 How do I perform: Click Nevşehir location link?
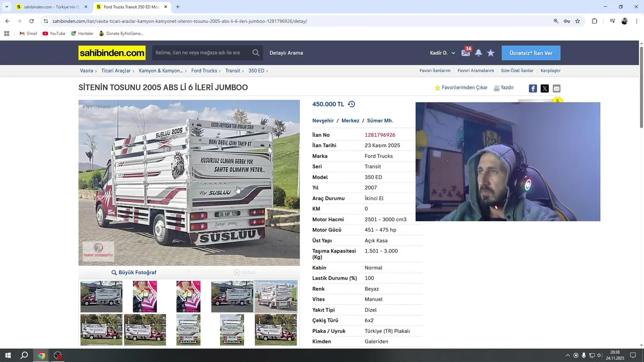coord(323,121)
